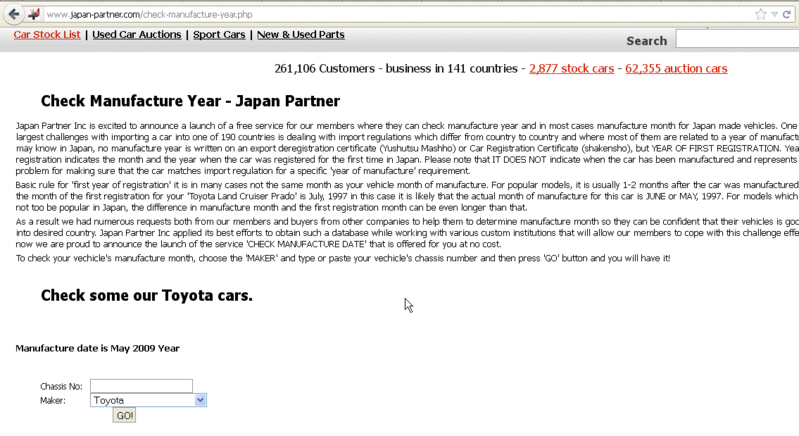The height and width of the screenshot is (436, 799).
Task: Submit the form with the GO! button
Action: (x=124, y=416)
